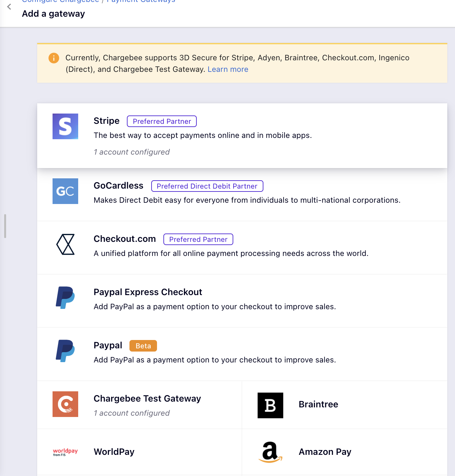Click the Chargebee Test Gateway logo
Image resolution: width=455 pixels, height=476 pixels.
65,404
